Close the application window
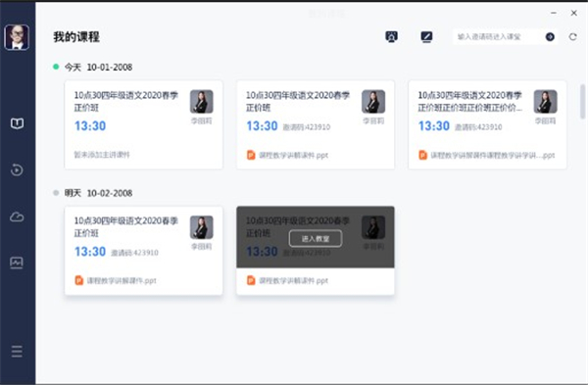Image resolution: width=588 pixels, height=385 pixels. click(x=573, y=13)
